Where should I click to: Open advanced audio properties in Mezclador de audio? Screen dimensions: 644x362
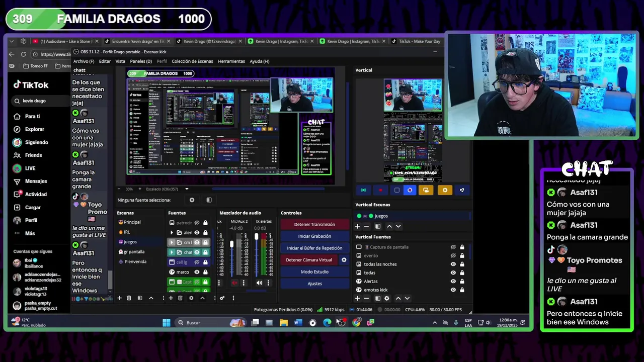[x=222, y=298]
